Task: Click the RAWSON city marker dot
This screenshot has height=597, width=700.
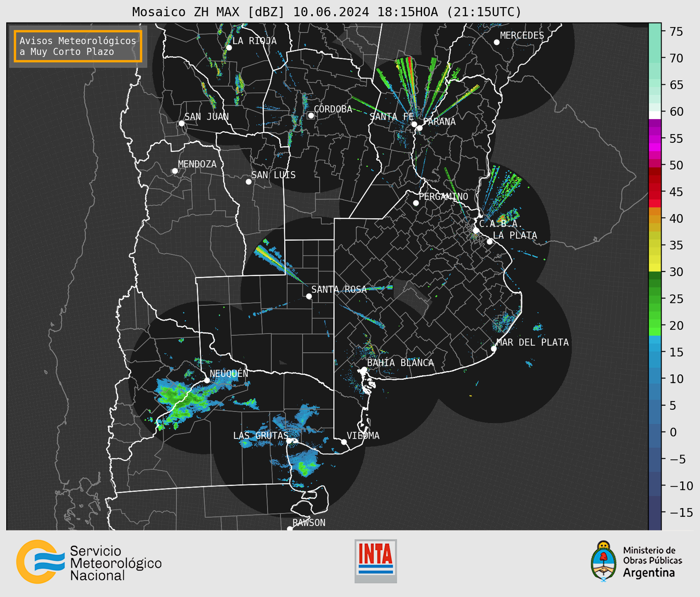Action: (x=290, y=528)
